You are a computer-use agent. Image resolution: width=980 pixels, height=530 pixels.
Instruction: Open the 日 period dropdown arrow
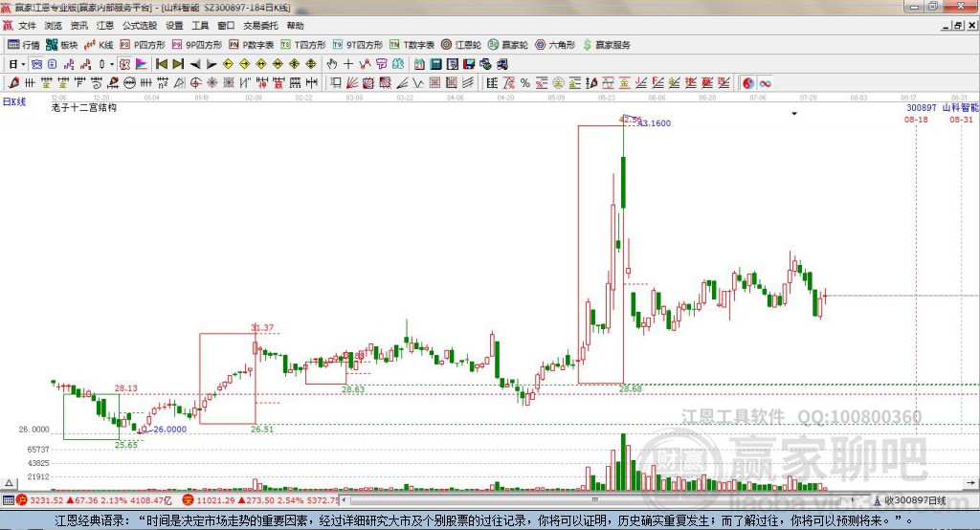[x=23, y=64]
